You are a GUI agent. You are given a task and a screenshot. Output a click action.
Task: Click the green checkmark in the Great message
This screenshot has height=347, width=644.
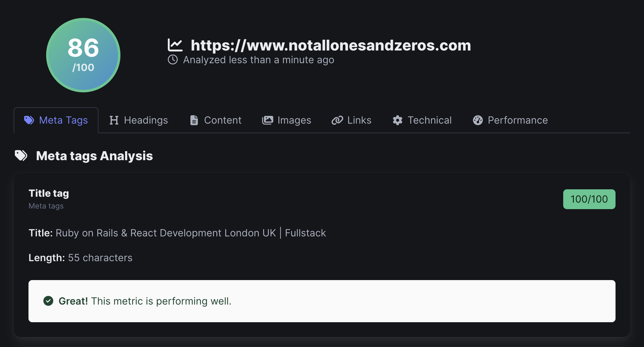tap(49, 301)
